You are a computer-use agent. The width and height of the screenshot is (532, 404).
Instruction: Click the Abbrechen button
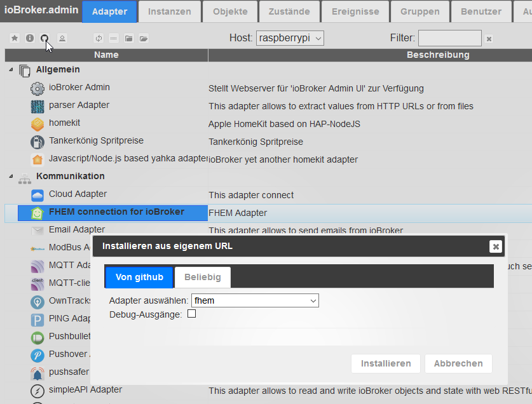pyautogui.click(x=458, y=363)
